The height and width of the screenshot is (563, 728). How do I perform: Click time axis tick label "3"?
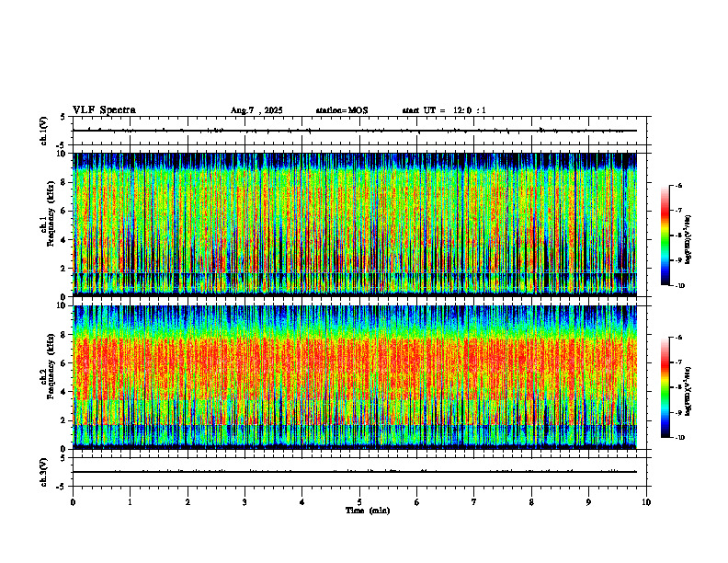[x=245, y=502]
